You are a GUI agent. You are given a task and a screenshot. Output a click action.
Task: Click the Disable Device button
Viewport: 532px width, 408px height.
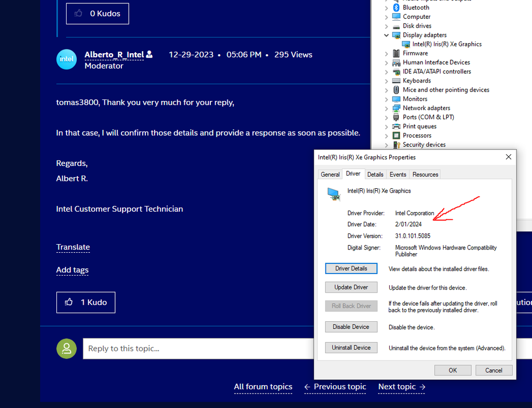[x=351, y=327]
